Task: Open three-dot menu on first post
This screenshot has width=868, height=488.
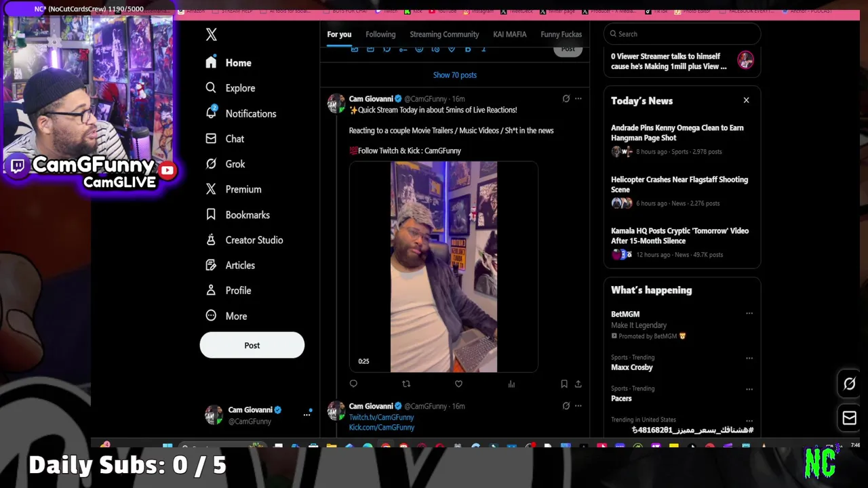Action: [x=578, y=99]
